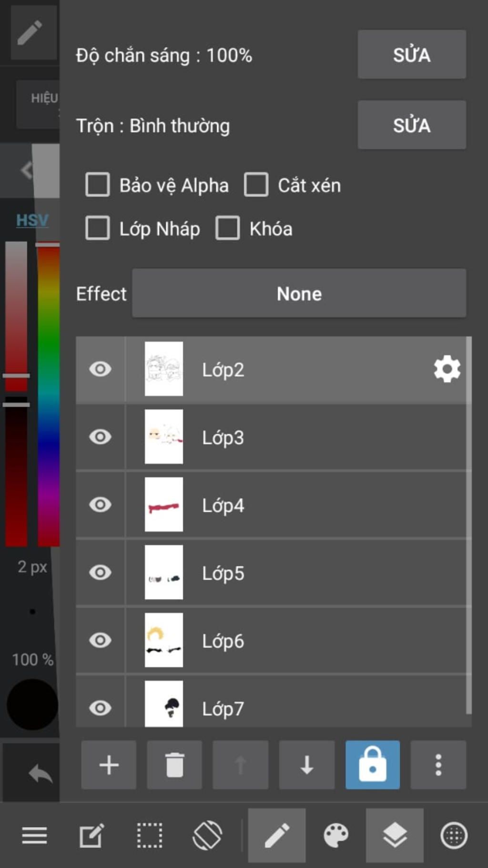Image resolution: width=488 pixels, height=868 pixels.
Task: Move layer down with arrow icon
Action: tap(307, 765)
